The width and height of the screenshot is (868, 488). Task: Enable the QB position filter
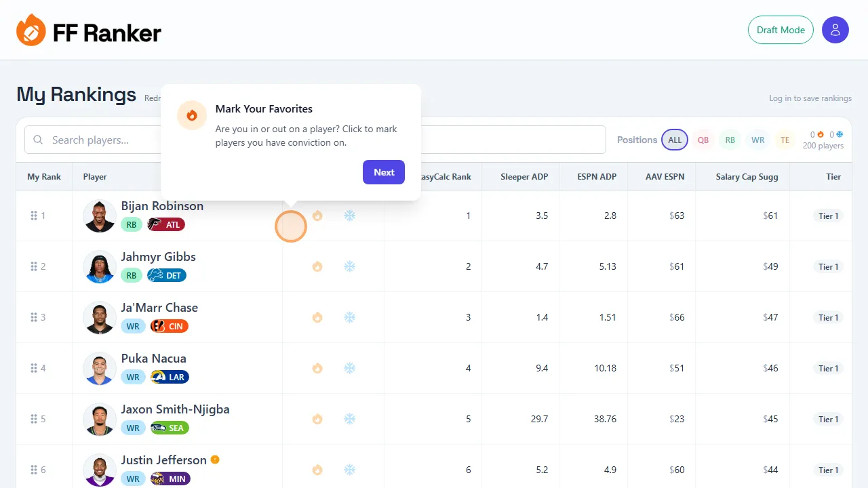coord(703,140)
